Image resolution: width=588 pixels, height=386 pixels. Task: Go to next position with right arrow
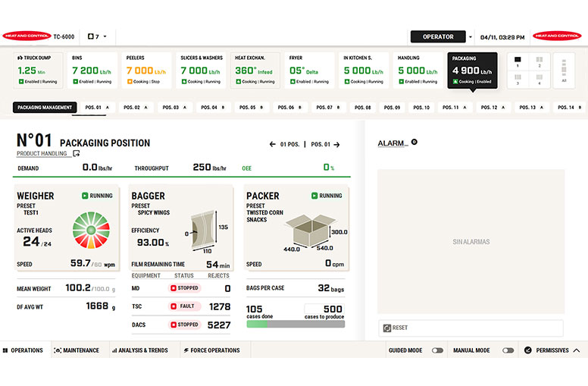tap(336, 145)
